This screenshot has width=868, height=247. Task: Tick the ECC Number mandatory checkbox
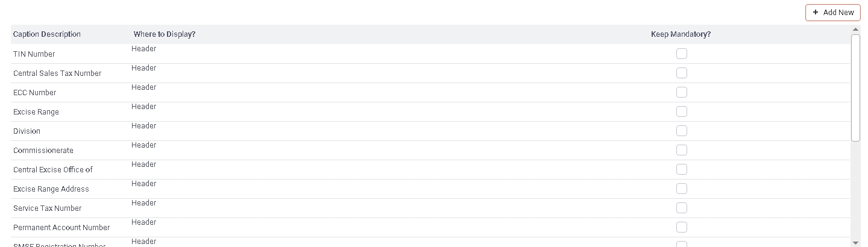(x=681, y=92)
